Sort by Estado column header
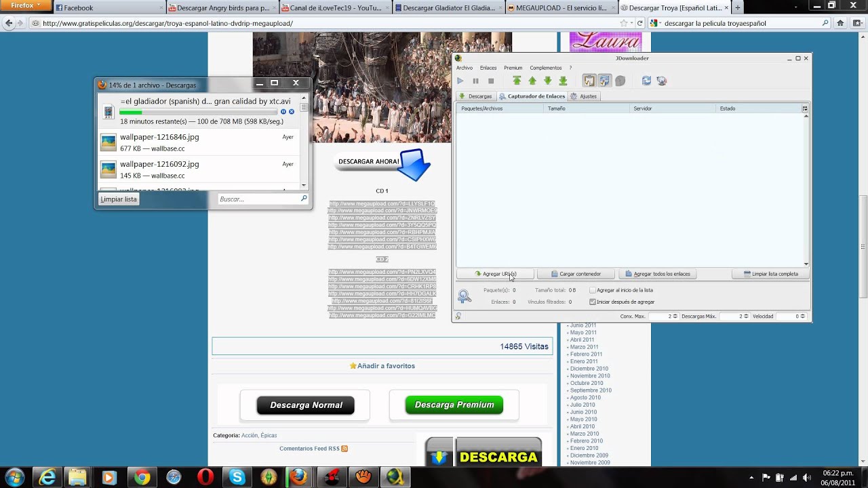Image resolution: width=868 pixels, height=488 pixels. (x=758, y=108)
